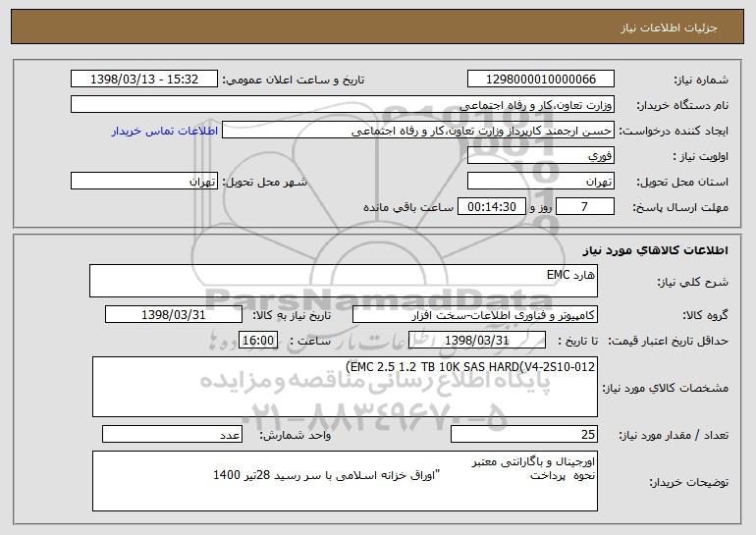Viewport: 756px width, 535px height.
Task: Select the تاریخ نیاز به کالا label
Action: pos(292,315)
